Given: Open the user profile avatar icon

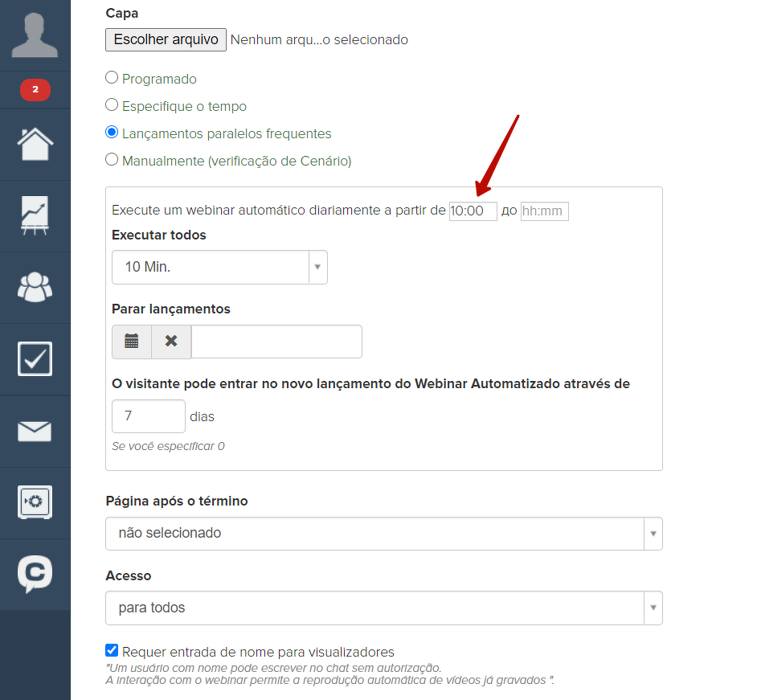Looking at the screenshot, I should tap(35, 36).
